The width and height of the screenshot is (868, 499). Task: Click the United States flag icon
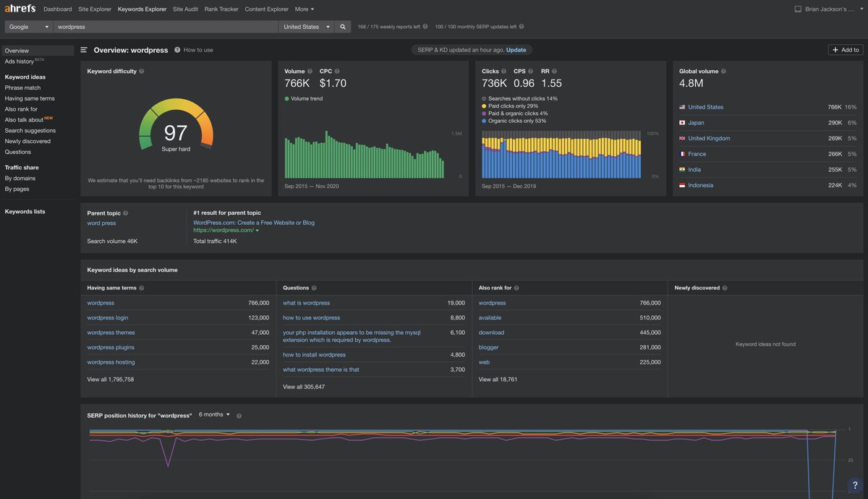click(682, 107)
